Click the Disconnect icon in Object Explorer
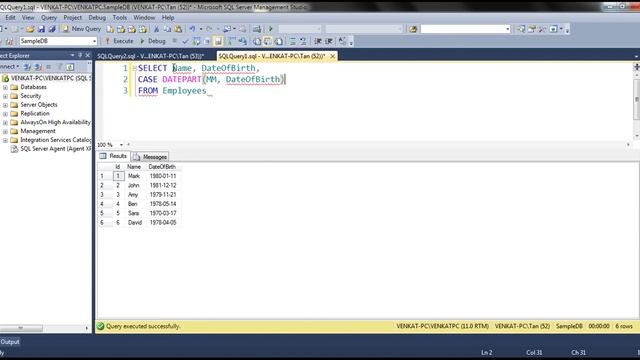 pos(38,67)
